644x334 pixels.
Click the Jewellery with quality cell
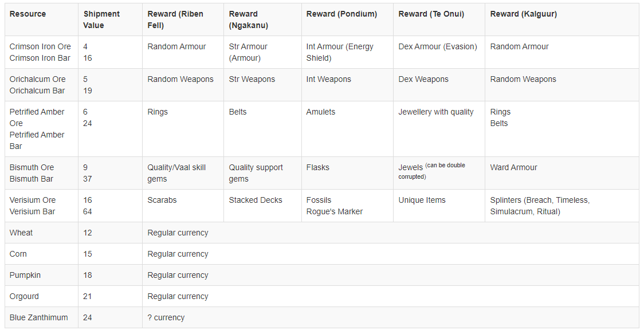pos(439,129)
